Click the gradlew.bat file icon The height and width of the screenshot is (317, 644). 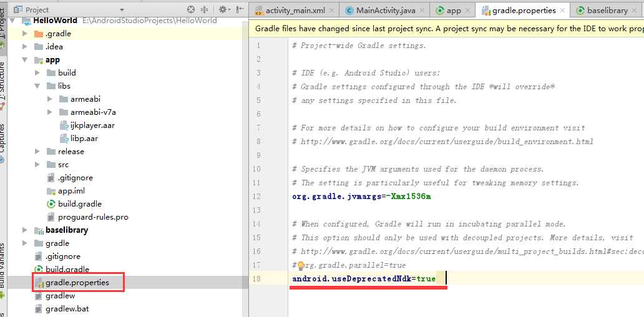39,309
